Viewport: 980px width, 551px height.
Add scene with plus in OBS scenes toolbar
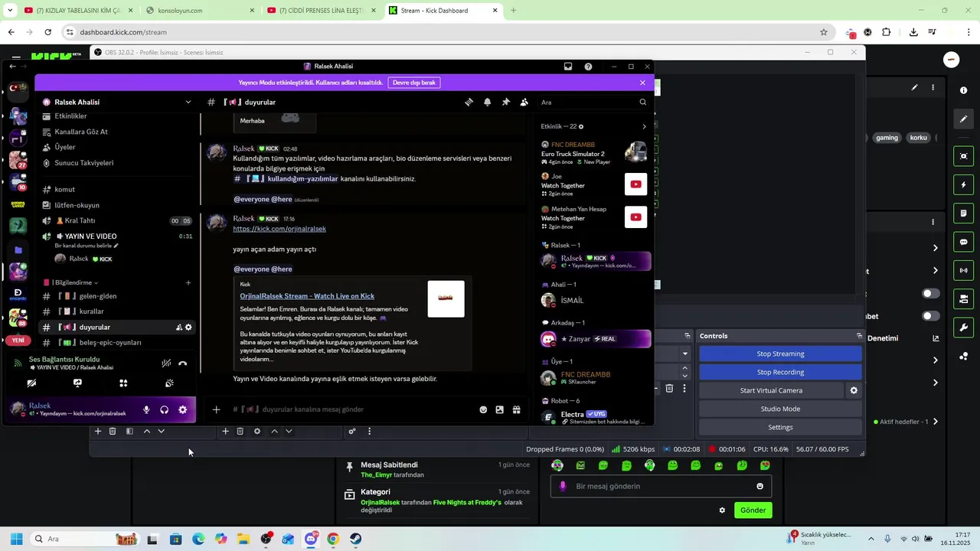click(x=97, y=432)
